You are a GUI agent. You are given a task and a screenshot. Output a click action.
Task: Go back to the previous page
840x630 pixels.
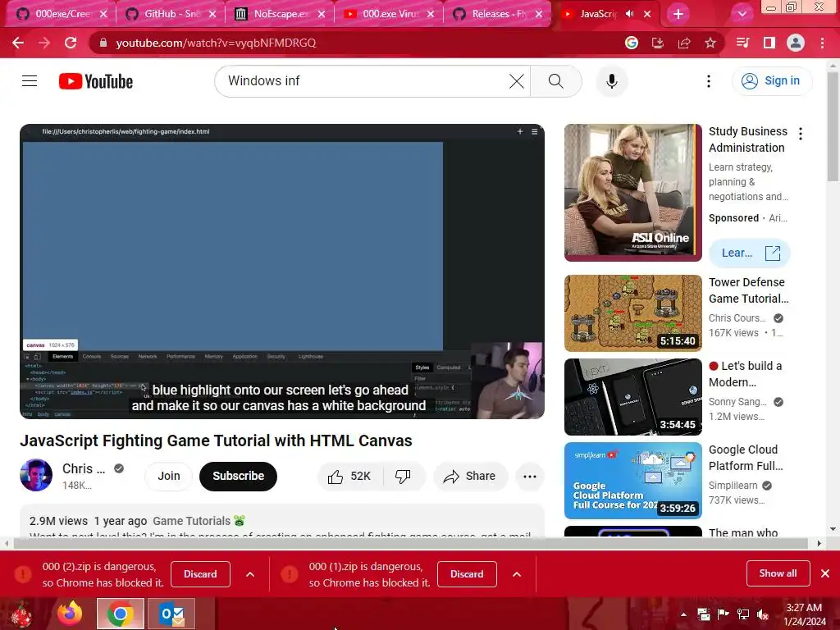[x=18, y=43]
